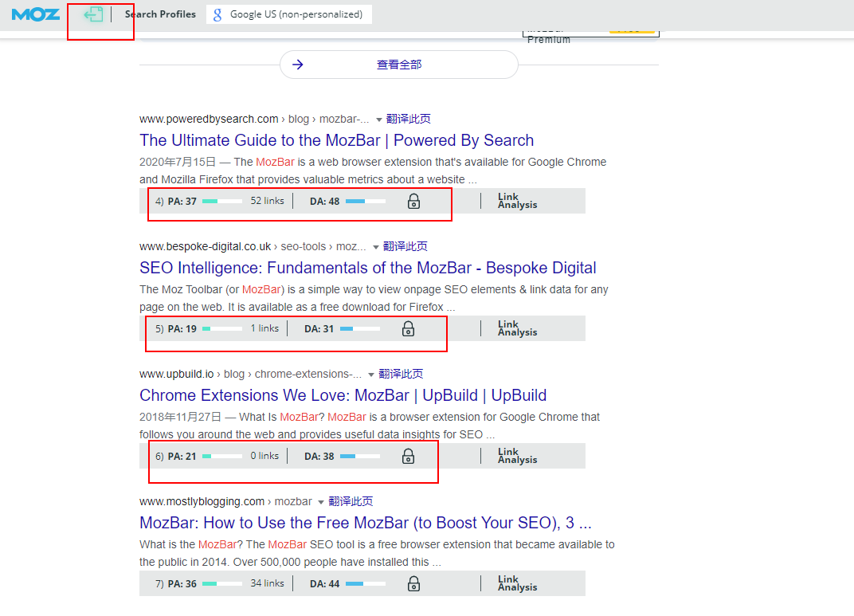Viewport: 854px width, 616px height.
Task: Click DA: 48 progress bar
Action: [x=366, y=202]
